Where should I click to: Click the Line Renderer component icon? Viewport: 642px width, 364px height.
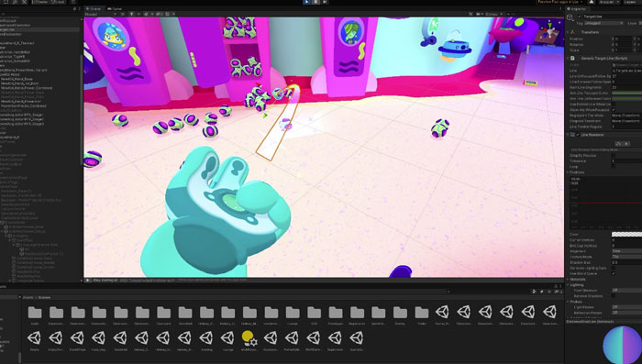(x=573, y=135)
